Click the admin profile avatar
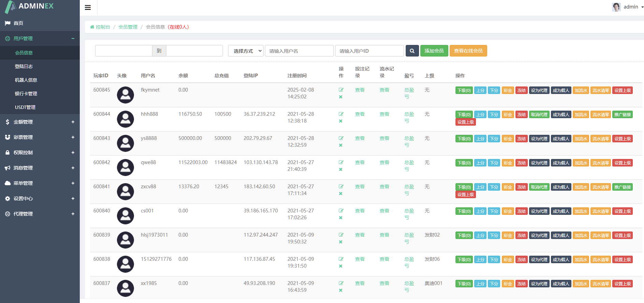Image resolution: width=644 pixels, height=303 pixels. coord(616,7)
